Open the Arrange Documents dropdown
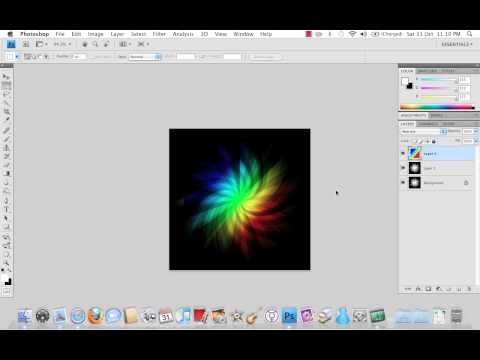Image resolution: width=480 pixels, height=360 pixels. pyautogui.click(x=125, y=44)
